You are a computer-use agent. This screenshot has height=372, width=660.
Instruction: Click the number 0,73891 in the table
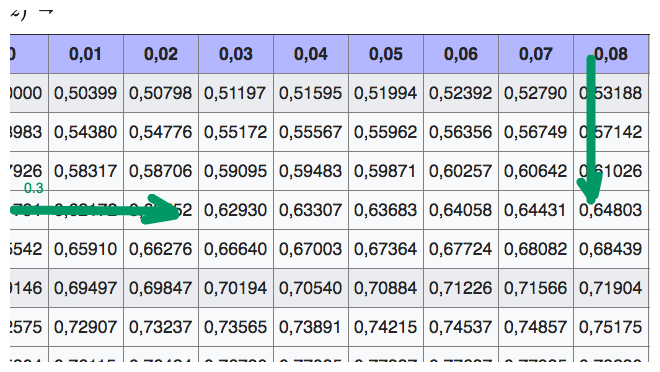pos(311,327)
